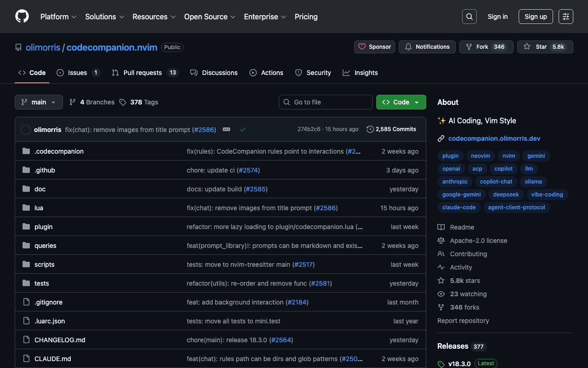
Task: Open the main branch dropdown
Action: 39,102
